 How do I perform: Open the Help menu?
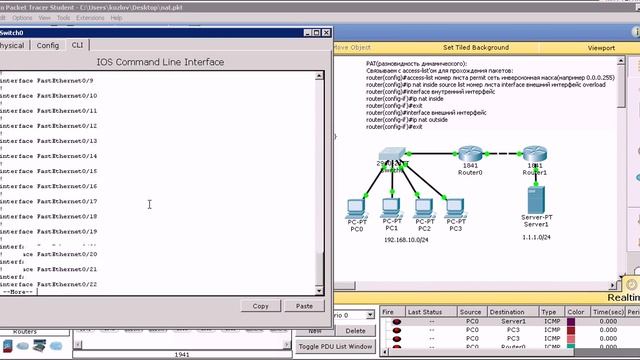click(116, 18)
